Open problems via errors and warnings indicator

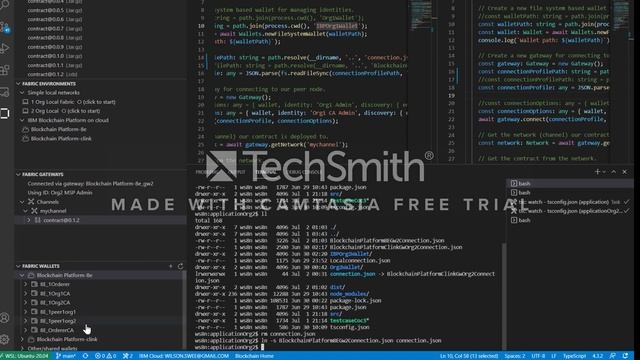point(106,356)
